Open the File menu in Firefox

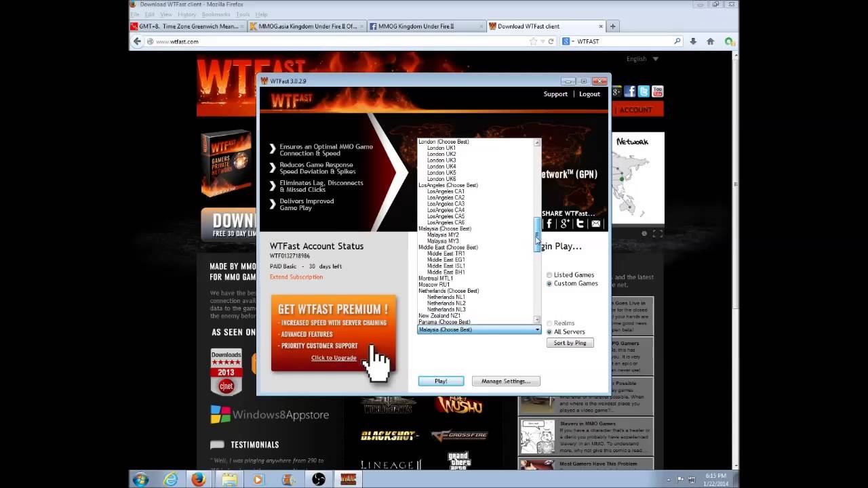(135, 14)
